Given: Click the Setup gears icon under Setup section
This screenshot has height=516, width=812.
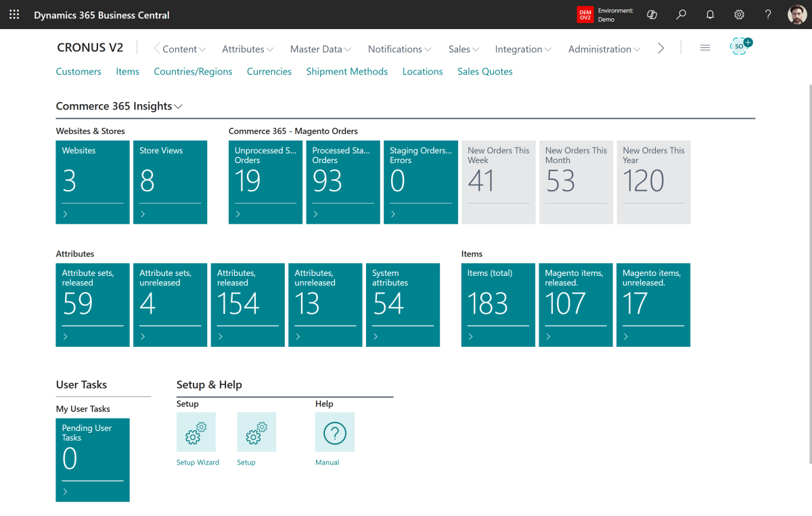Looking at the screenshot, I should [256, 431].
